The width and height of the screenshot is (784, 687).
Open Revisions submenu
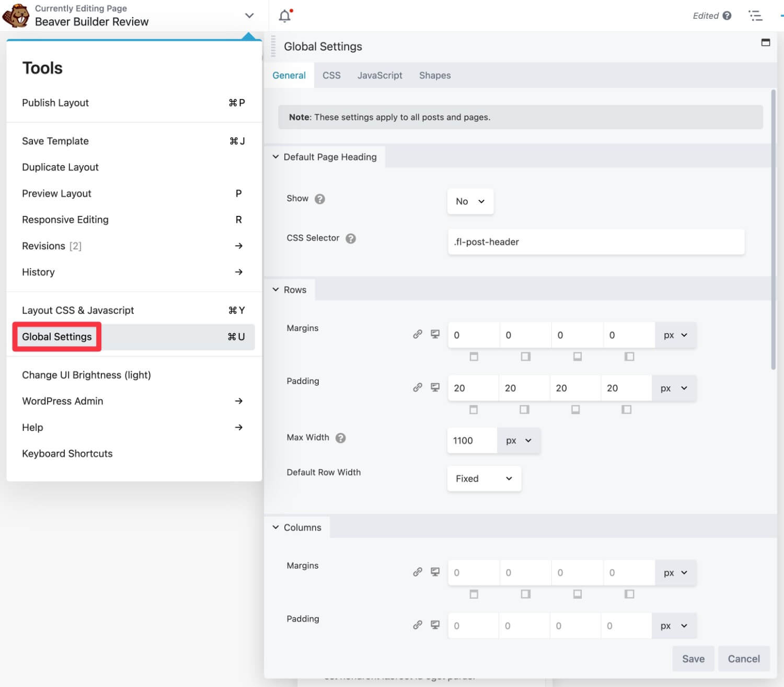[134, 246]
